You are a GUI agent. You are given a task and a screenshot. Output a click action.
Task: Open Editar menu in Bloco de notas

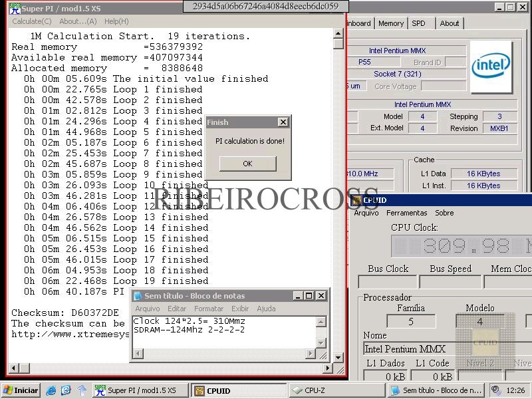[x=177, y=309]
